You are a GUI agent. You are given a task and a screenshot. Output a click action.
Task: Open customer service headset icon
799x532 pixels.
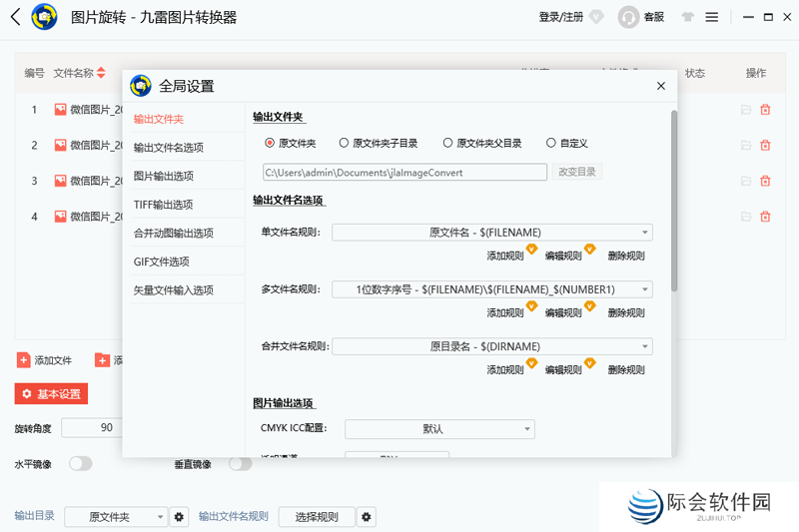click(x=628, y=17)
